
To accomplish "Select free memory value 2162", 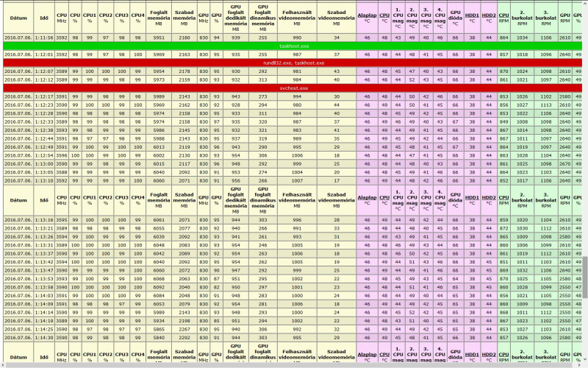I will click(184, 105).
